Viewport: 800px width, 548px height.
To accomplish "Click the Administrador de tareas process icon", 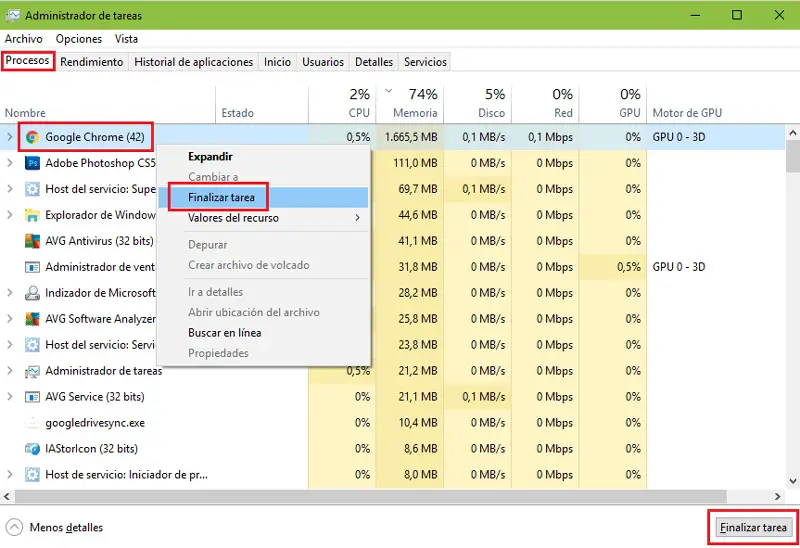I will pyautogui.click(x=32, y=371).
